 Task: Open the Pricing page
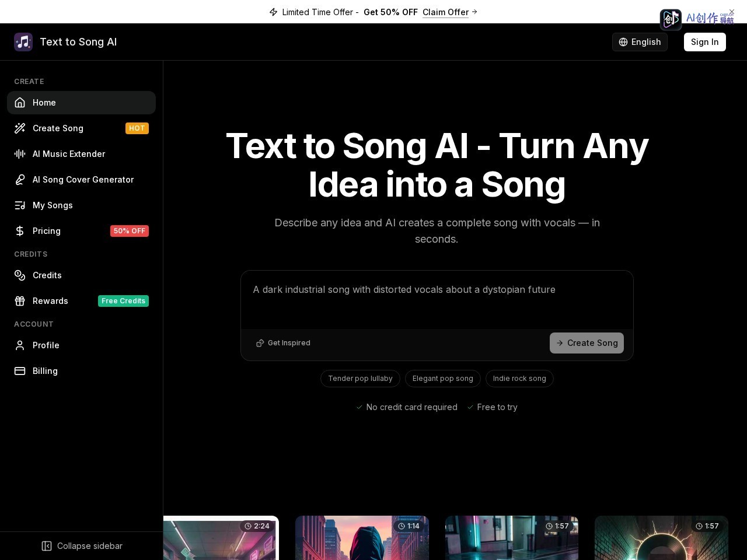coord(81,231)
